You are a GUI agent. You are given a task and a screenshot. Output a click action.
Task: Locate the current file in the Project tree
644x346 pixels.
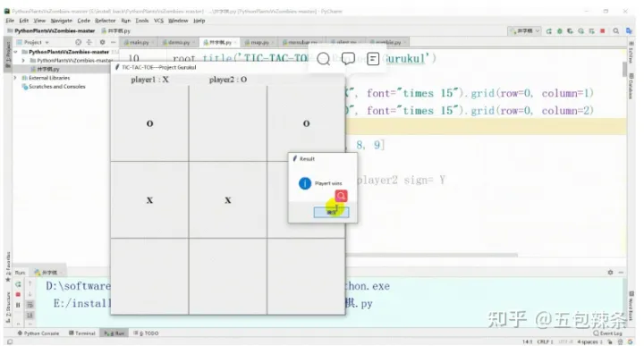(78, 42)
